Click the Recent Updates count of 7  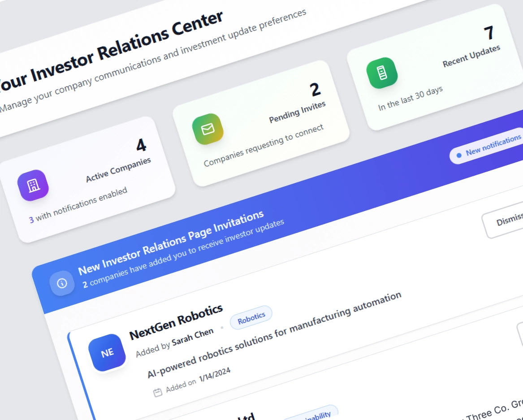click(x=488, y=33)
